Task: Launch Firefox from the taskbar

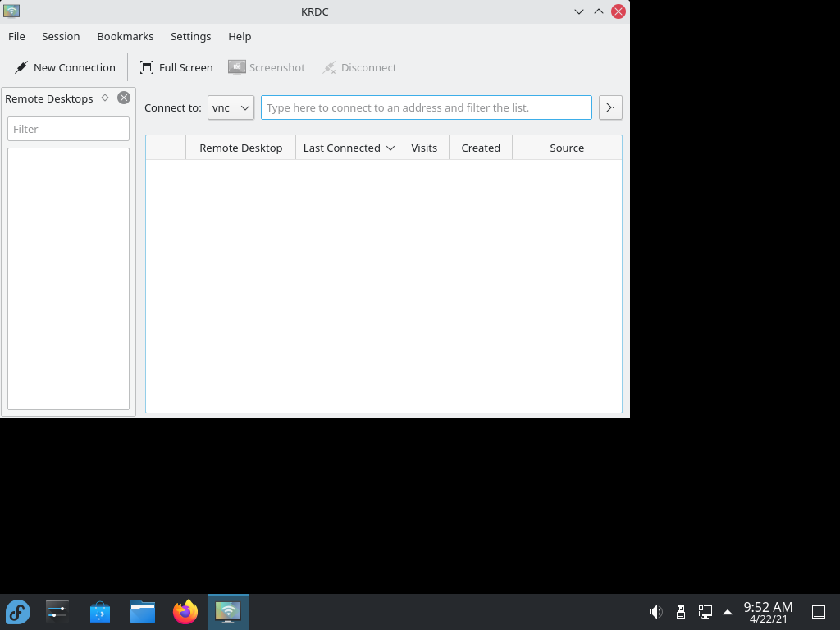Action: tap(185, 612)
